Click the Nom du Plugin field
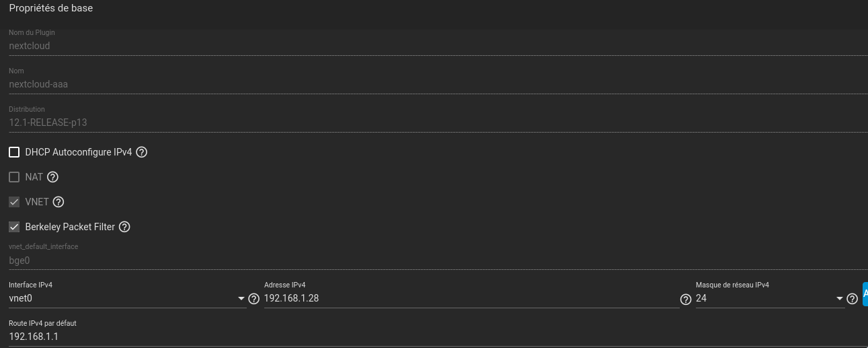Image resolution: width=868 pixels, height=348 pixels. coord(430,46)
